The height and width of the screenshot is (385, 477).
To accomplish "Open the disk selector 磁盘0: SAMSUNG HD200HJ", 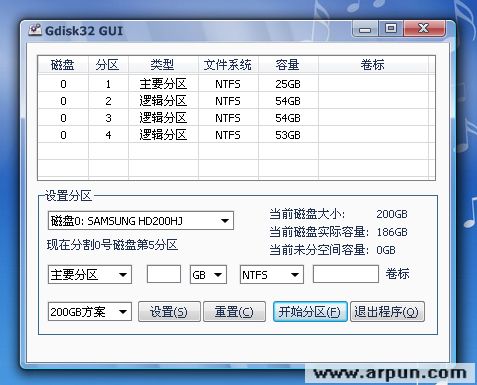I will (x=141, y=221).
